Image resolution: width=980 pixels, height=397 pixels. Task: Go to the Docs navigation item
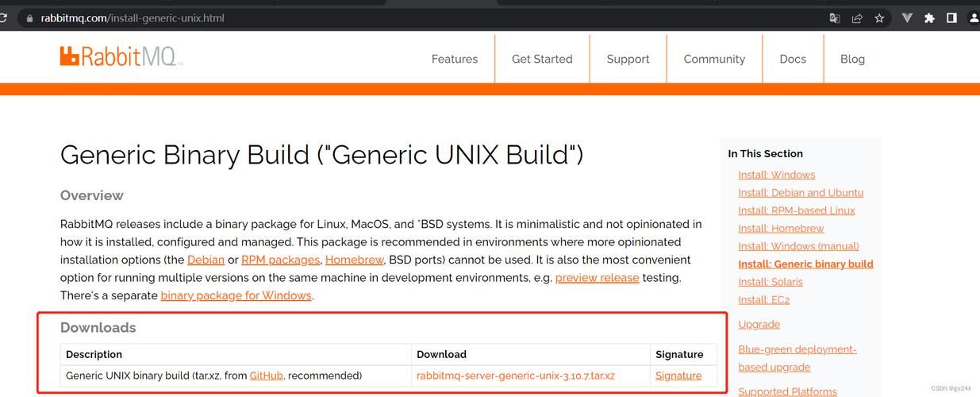pos(793,59)
